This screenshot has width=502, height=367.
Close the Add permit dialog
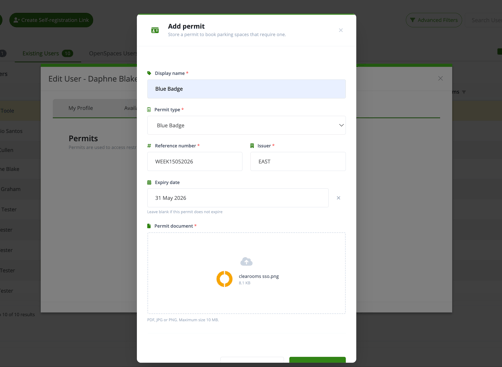tap(341, 30)
